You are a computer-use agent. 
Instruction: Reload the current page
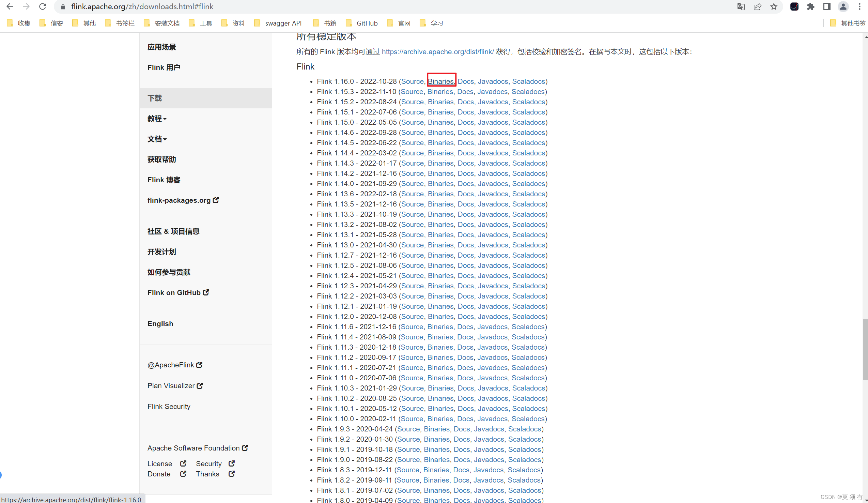(x=42, y=6)
